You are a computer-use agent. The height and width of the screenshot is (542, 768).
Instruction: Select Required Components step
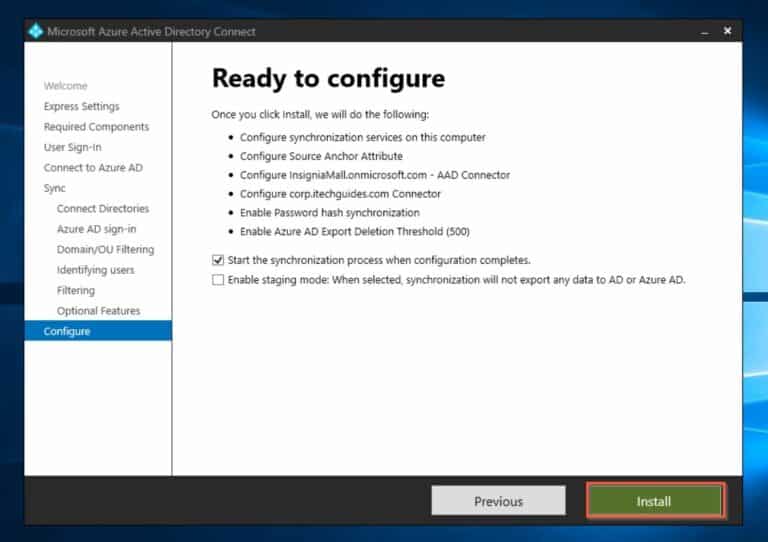tap(96, 127)
